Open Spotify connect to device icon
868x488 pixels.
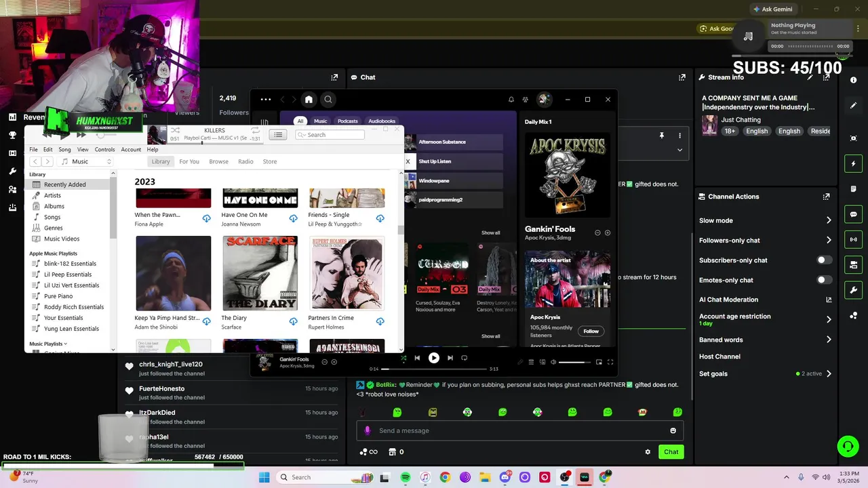(x=542, y=362)
